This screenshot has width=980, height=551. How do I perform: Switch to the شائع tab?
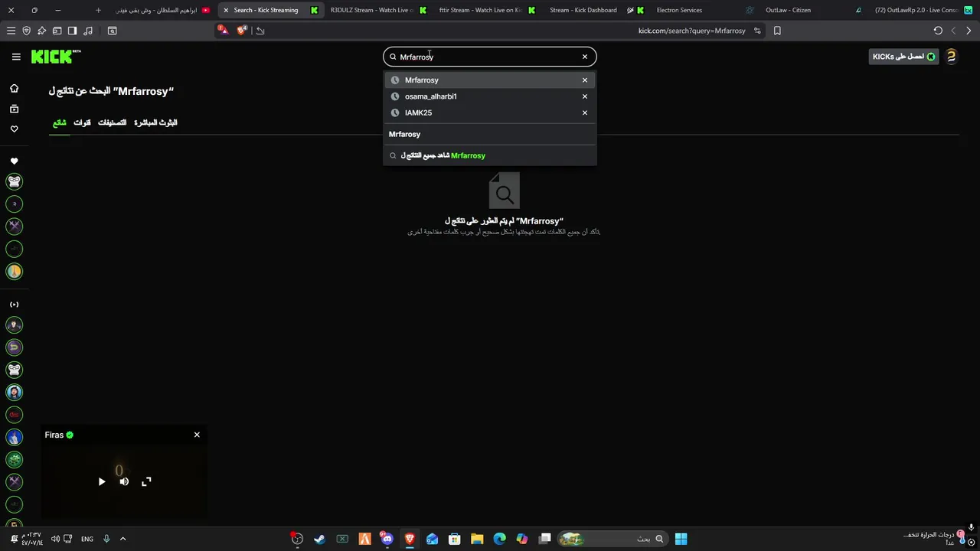pyautogui.click(x=60, y=122)
